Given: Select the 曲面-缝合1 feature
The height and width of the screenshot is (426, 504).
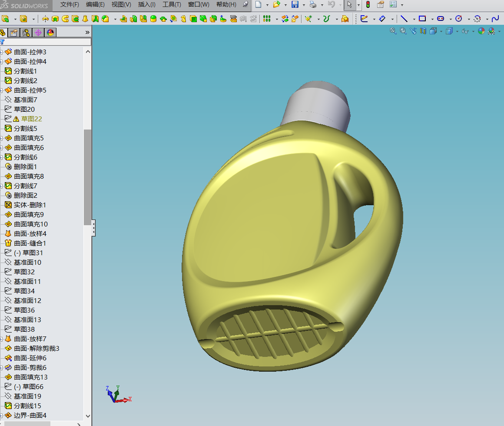Looking at the screenshot, I should click(x=30, y=243).
